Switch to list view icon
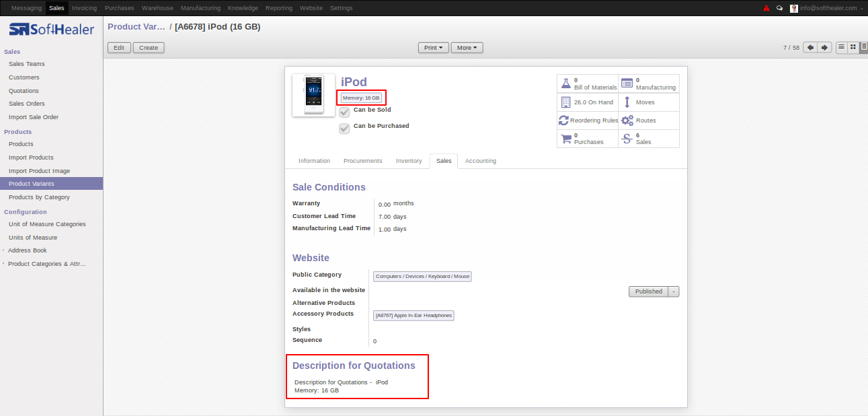Screen dimensions: 868x416 pos(841,47)
